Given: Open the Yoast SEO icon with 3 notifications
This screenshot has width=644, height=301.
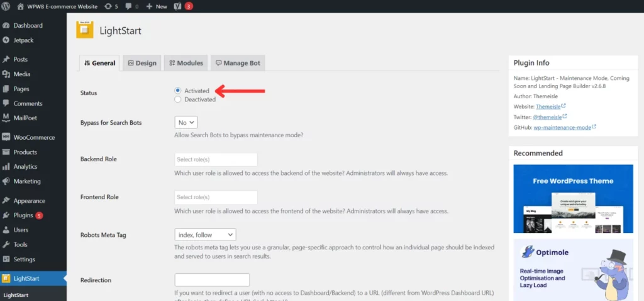Looking at the screenshot, I should pos(177,6).
